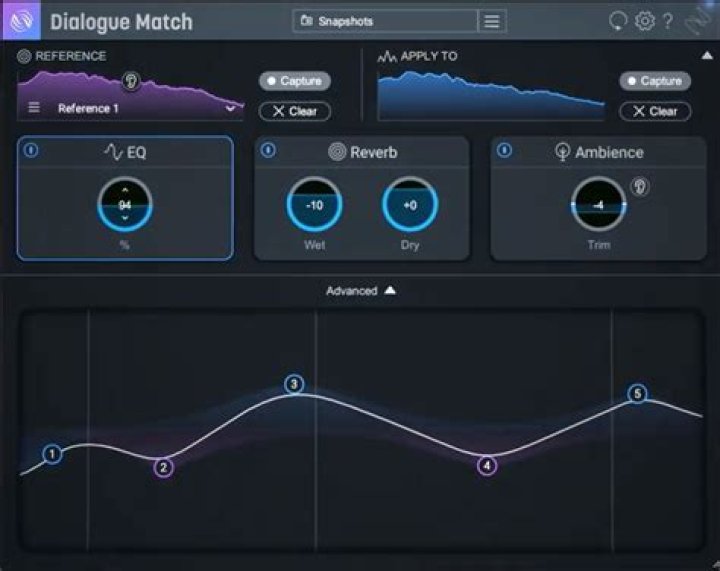Increase EQ amount with the up arrow

pyautogui.click(x=125, y=190)
